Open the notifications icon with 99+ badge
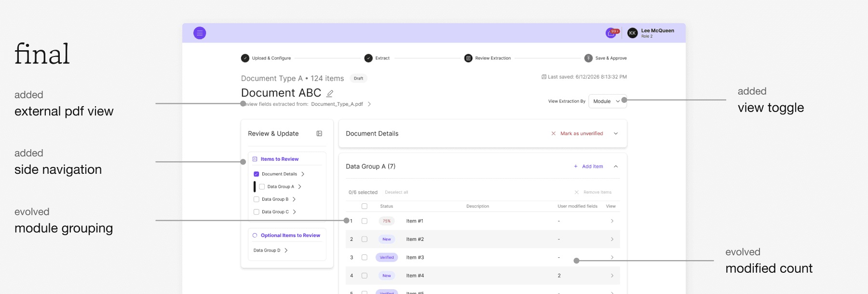The image size is (868, 294). coord(611,33)
